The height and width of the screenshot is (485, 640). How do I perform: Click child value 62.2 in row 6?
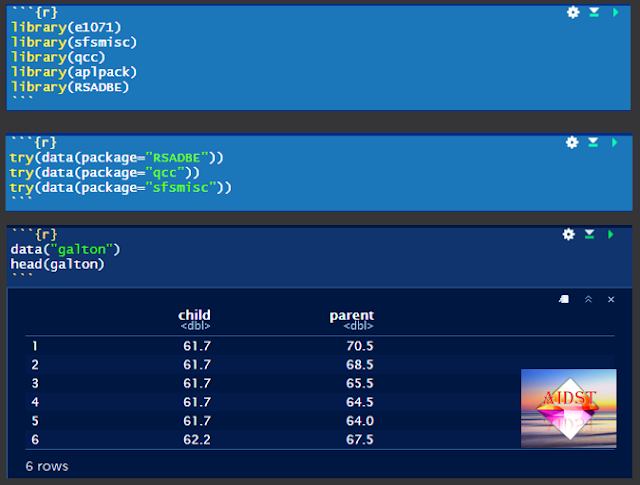click(x=197, y=440)
